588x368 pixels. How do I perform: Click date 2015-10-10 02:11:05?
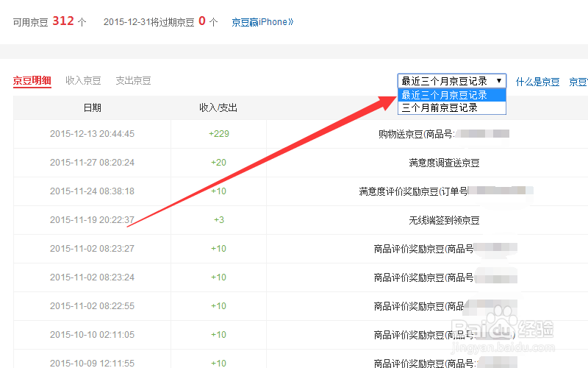pos(93,335)
